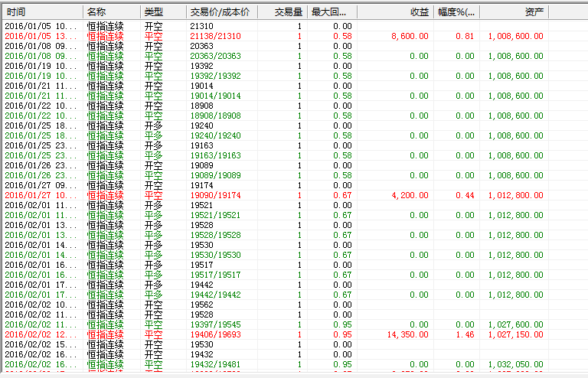
Task: Click the open price 19089
Action: 202,165
